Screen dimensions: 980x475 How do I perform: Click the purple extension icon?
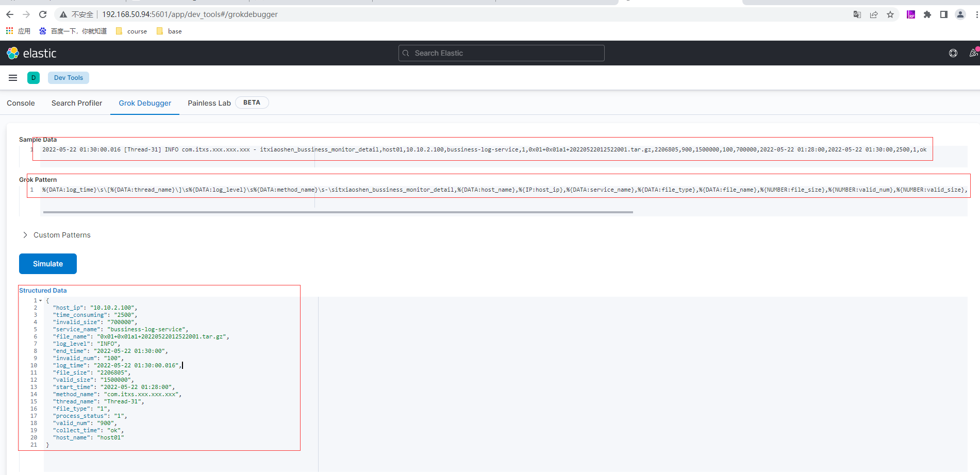point(911,14)
